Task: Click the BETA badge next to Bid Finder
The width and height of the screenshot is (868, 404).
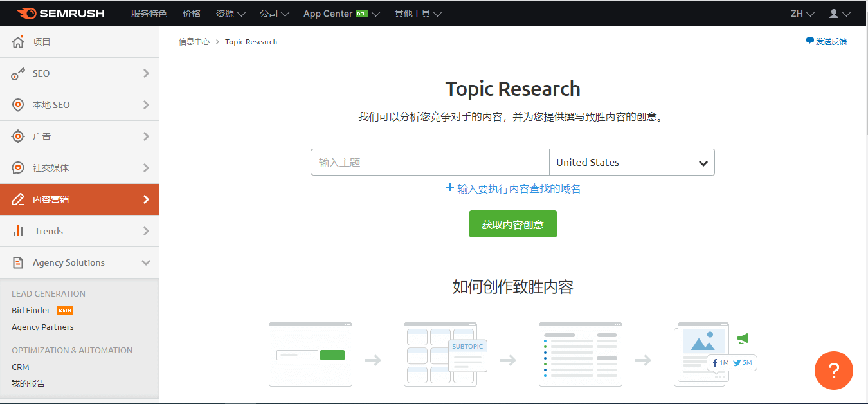Action: click(65, 310)
